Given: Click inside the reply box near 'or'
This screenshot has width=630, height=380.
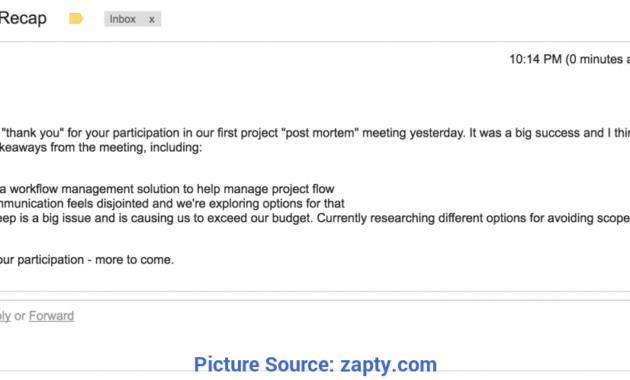Looking at the screenshot, I should [x=20, y=316].
